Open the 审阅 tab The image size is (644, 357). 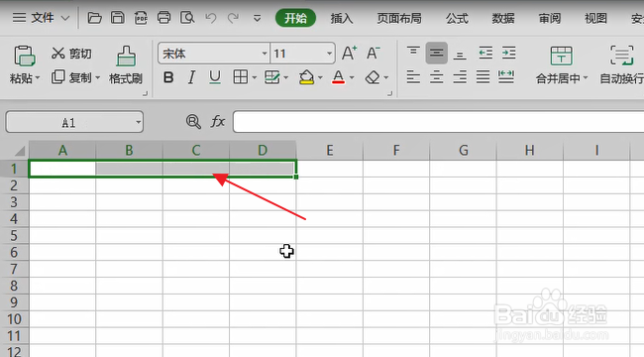coord(550,18)
